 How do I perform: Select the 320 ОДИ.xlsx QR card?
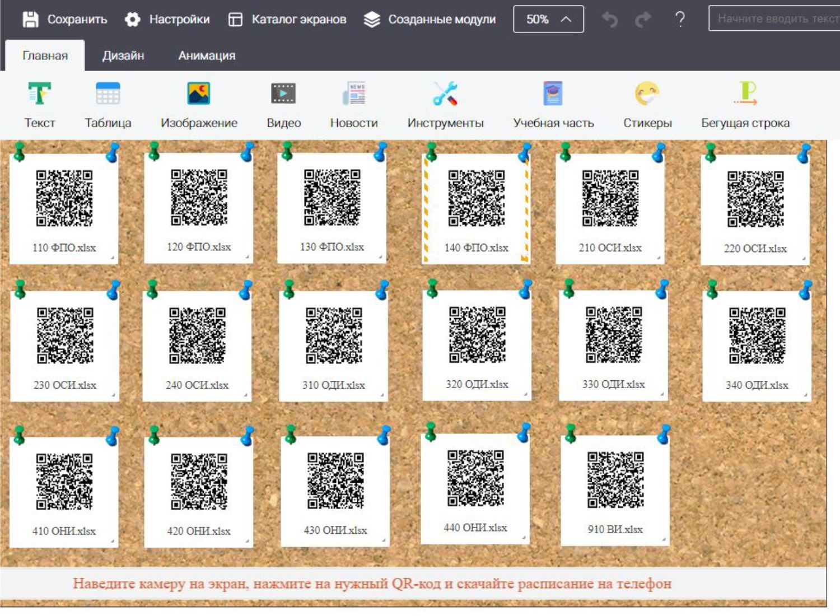tap(477, 346)
